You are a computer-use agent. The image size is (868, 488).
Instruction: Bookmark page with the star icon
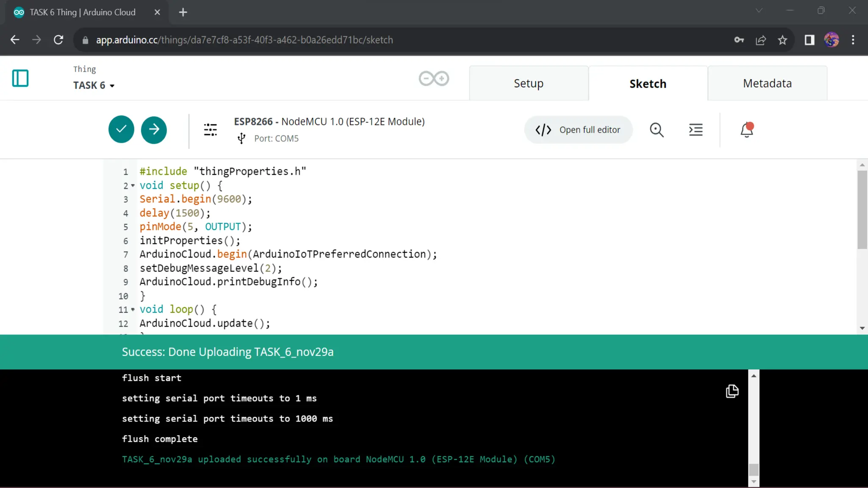782,40
